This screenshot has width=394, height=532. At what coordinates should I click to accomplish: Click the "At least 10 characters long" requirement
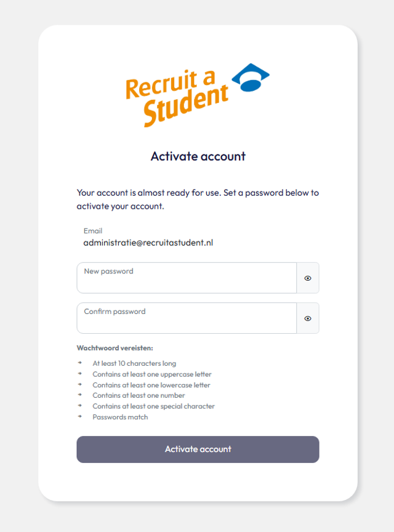134,363
